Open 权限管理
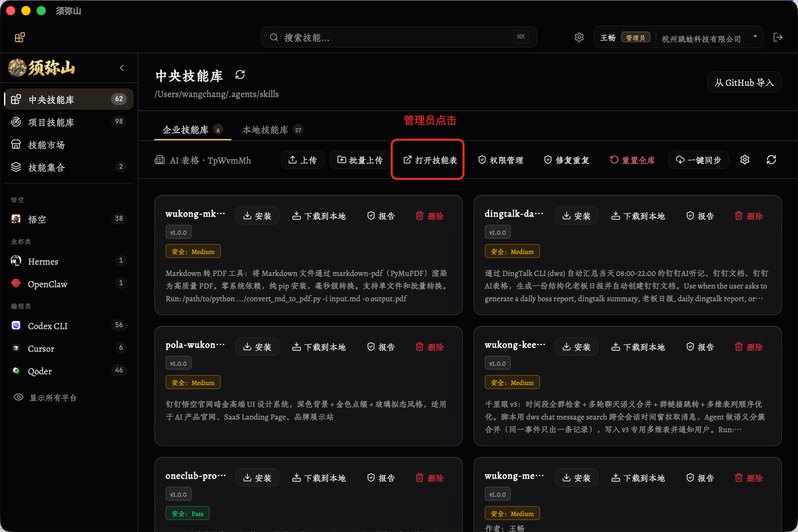The height and width of the screenshot is (532, 798). tap(500, 160)
